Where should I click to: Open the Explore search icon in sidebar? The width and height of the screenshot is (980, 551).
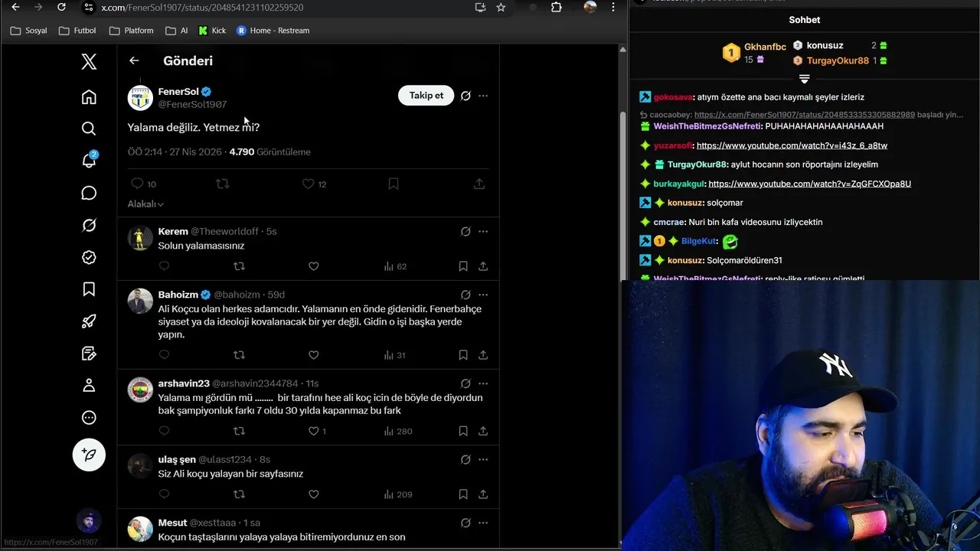tap(89, 129)
